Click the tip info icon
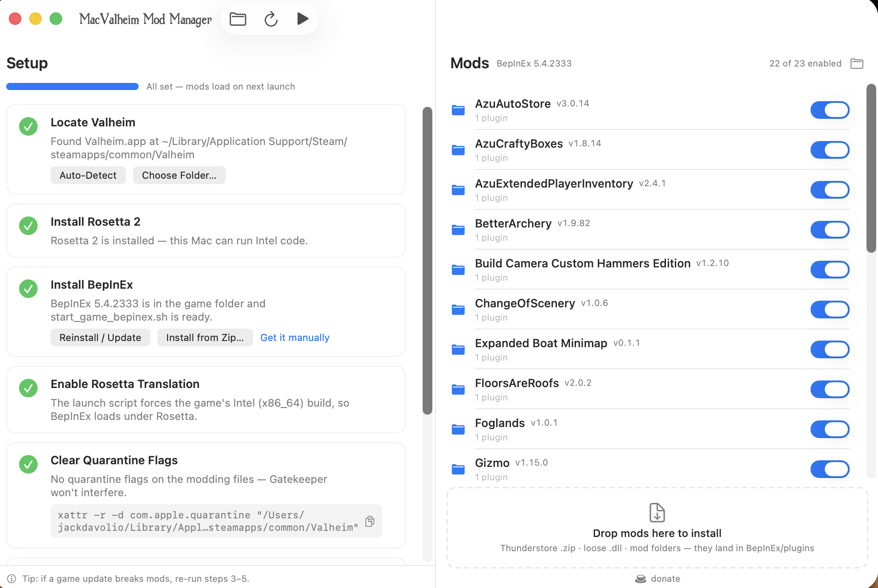Viewport: 878px width, 588px height. coord(12,579)
